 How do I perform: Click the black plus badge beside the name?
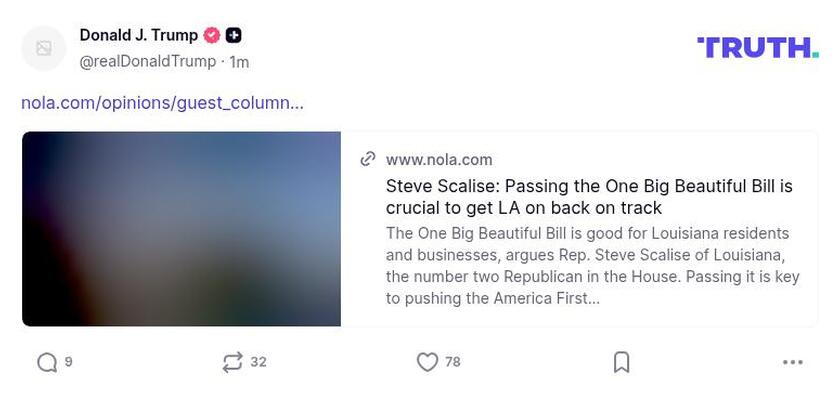coord(233,35)
